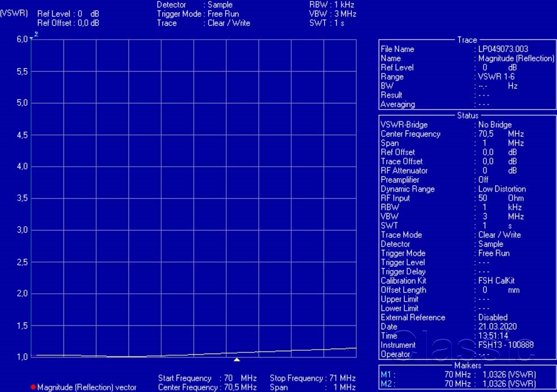Click the (VSWR) unit label at top-left
Viewport: 557px width, 392px height.
[x=14, y=14]
